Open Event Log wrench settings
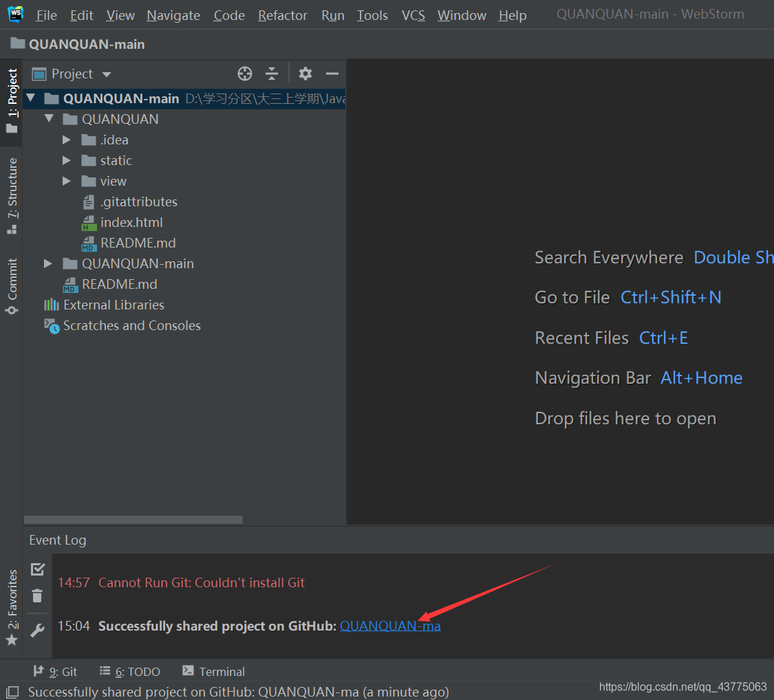 tap(38, 630)
